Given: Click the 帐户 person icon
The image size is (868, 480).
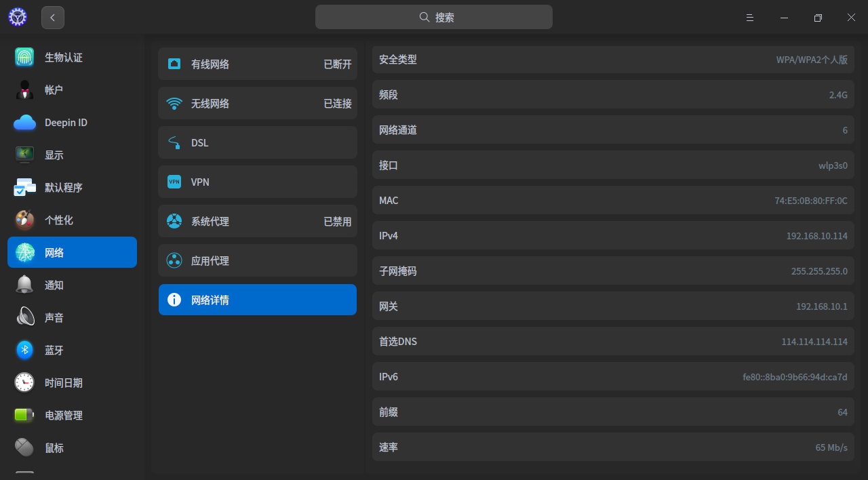Looking at the screenshot, I should pyautogui.click(x=24, y=89).
